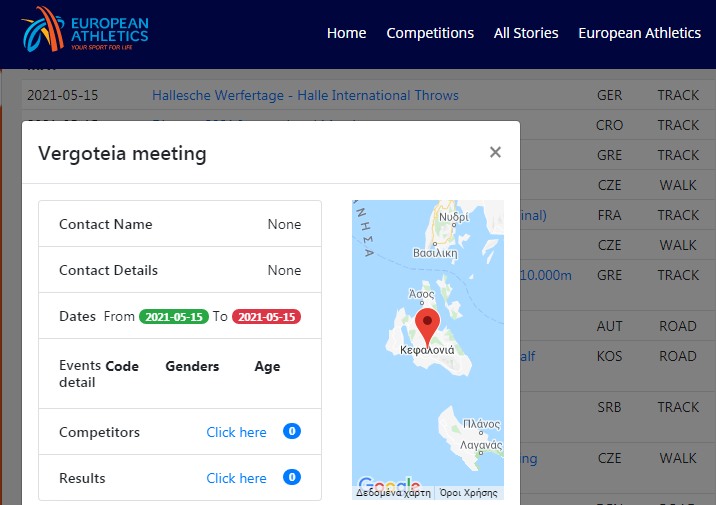Screen dimensions: 716x505
Task: Open the Competitions menu item
Action: click(x=430, y=33)
